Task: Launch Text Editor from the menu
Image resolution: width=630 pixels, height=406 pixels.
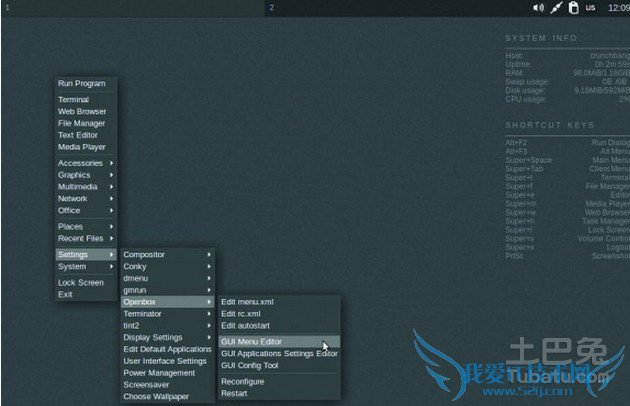Action: pos(86,135)
